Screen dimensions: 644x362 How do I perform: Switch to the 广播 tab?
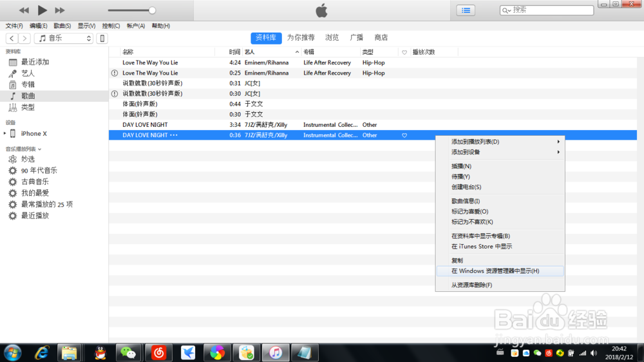pyautogui.click(x=357, y=38)
